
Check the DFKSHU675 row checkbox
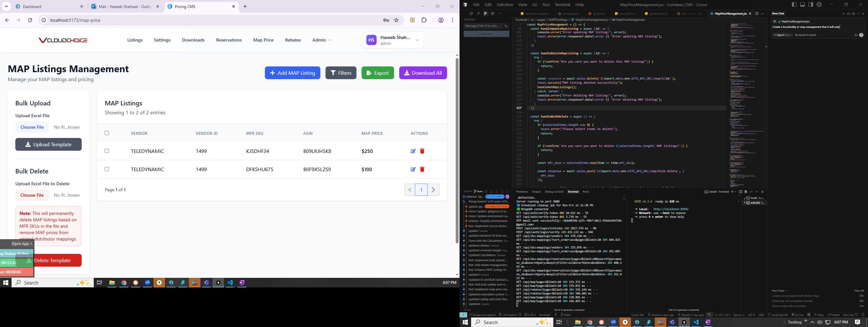(107, 169)
